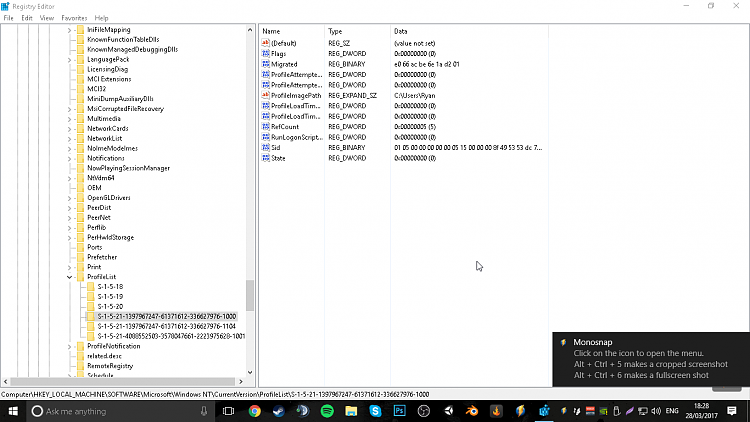Screen dimensions: 750x422
Task: Select the S-1-5-18 folder icon
Action: (x=90, y=287)
